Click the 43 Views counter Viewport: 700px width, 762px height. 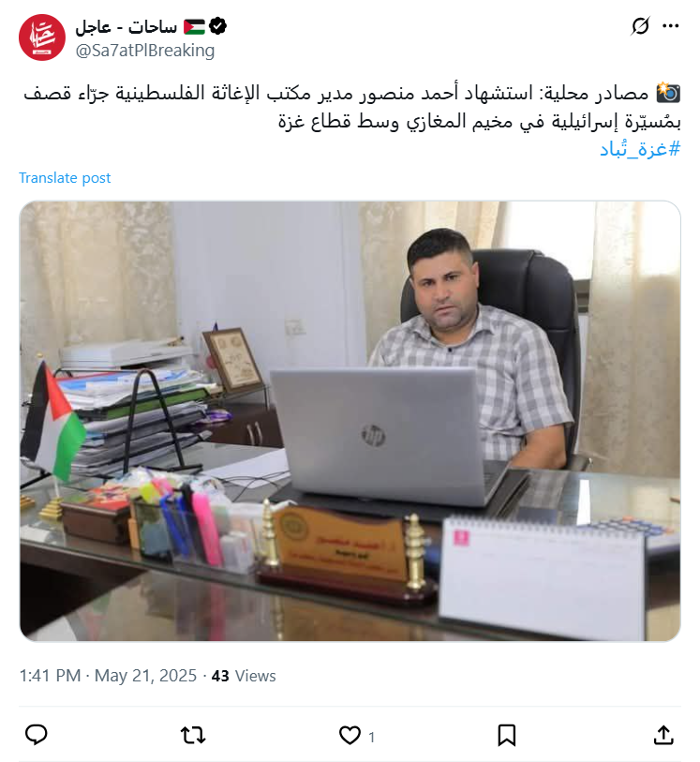tap(244, 676)
